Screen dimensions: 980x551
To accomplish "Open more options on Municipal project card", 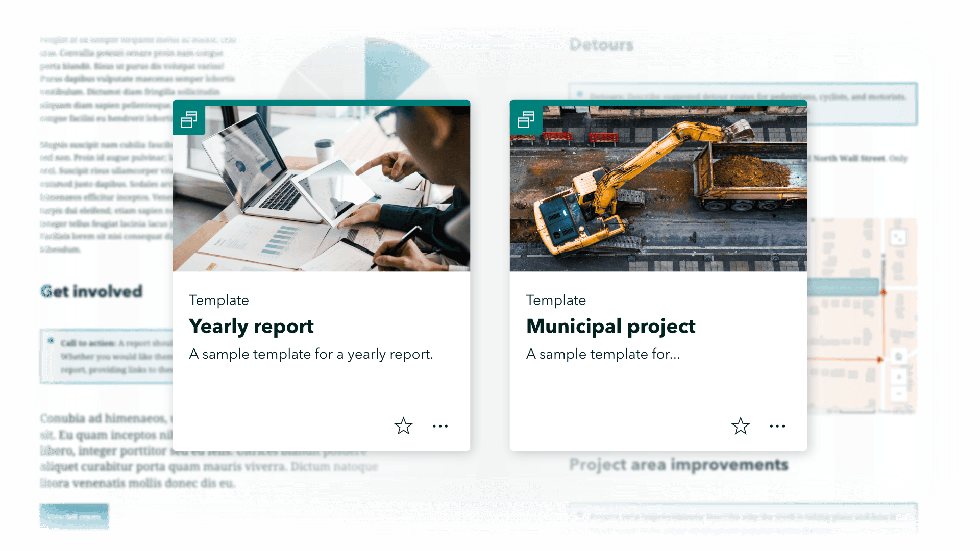I will click(777, 426).
